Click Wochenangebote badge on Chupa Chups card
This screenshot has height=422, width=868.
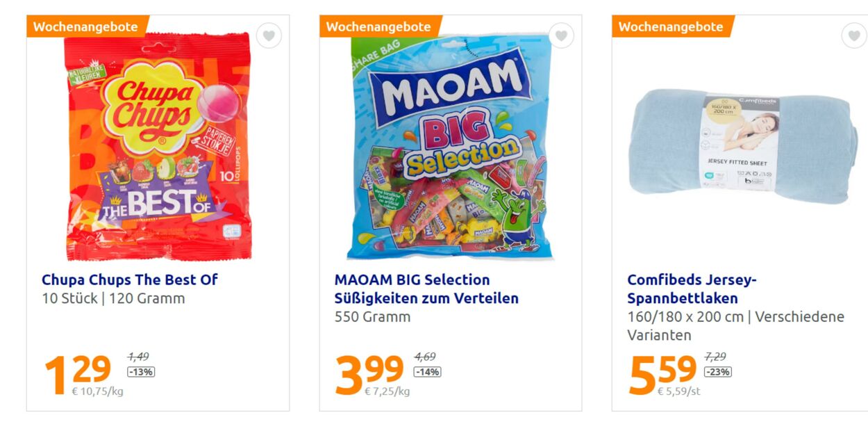(x=86, y=27)
